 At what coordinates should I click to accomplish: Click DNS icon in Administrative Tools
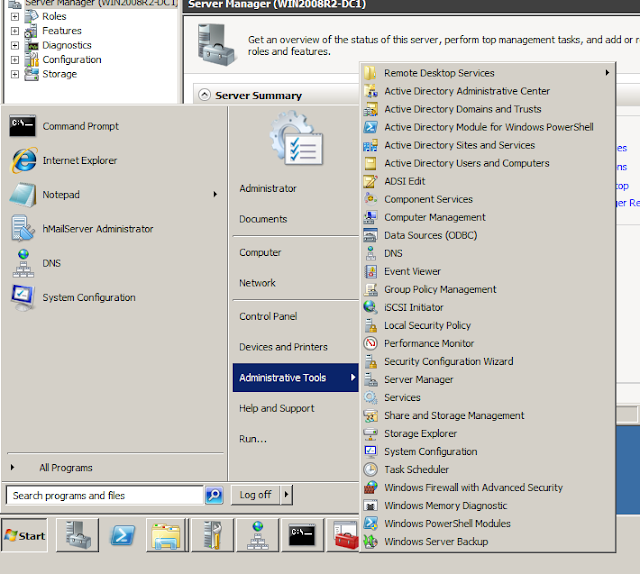click(371, 253)
